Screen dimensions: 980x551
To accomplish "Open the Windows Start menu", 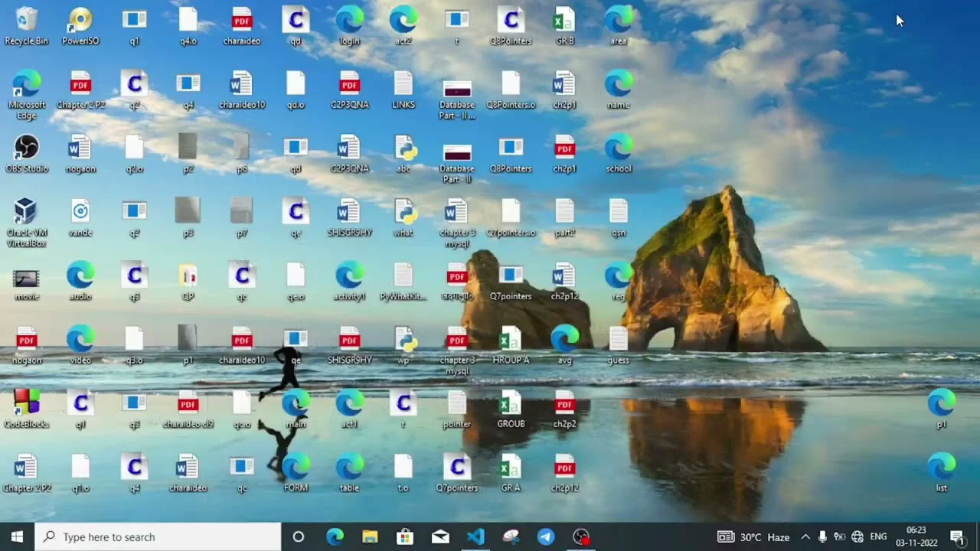I will [x=17, y=537].
